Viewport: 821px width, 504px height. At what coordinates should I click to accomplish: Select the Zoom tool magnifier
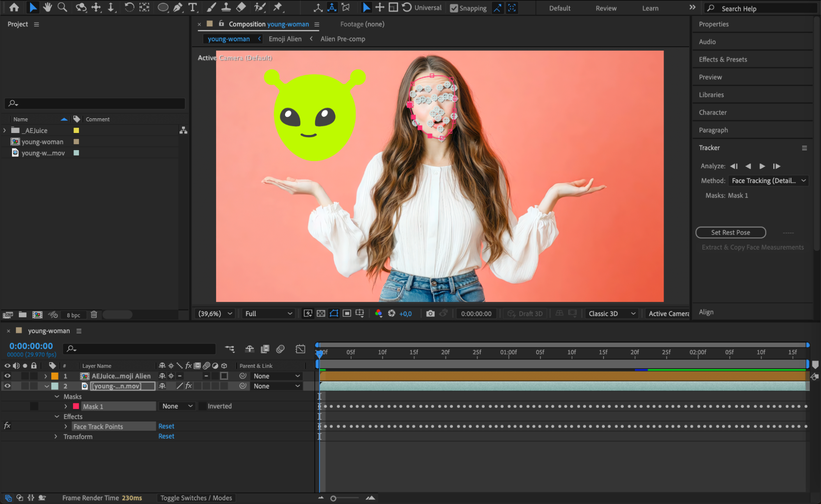pyautogui.click(x=62, y=7)
